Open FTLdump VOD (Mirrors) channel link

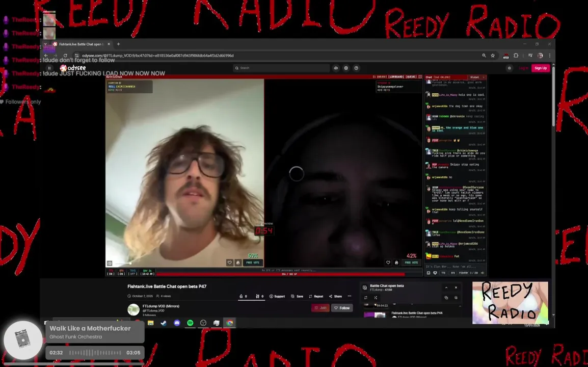[x=161, y=306]
